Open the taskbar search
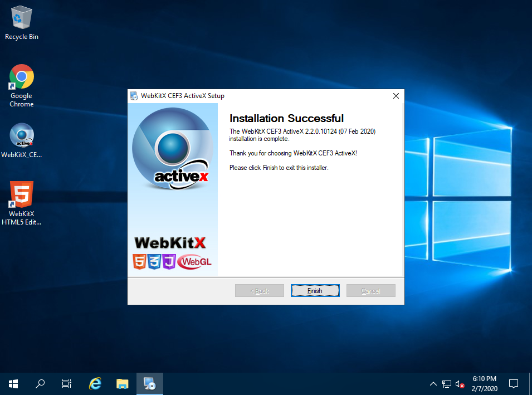Screen dimensions: 532x395 [40, 384]
